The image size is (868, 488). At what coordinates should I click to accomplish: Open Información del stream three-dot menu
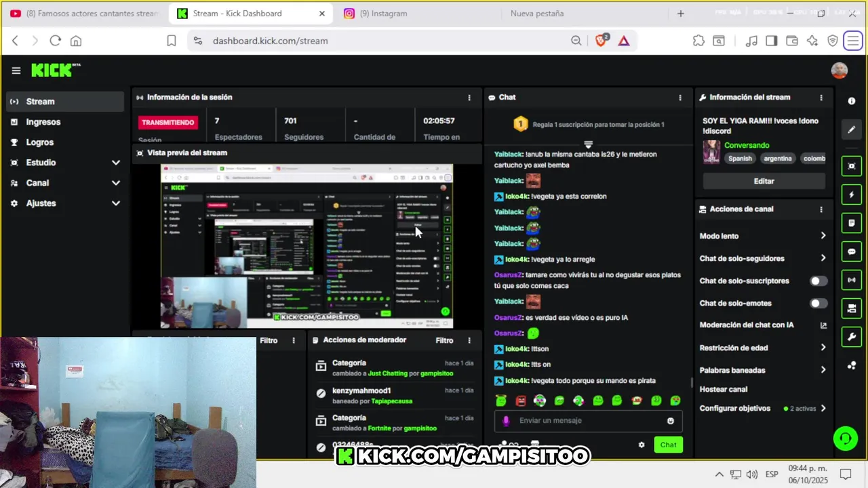(x=821, y=98)
